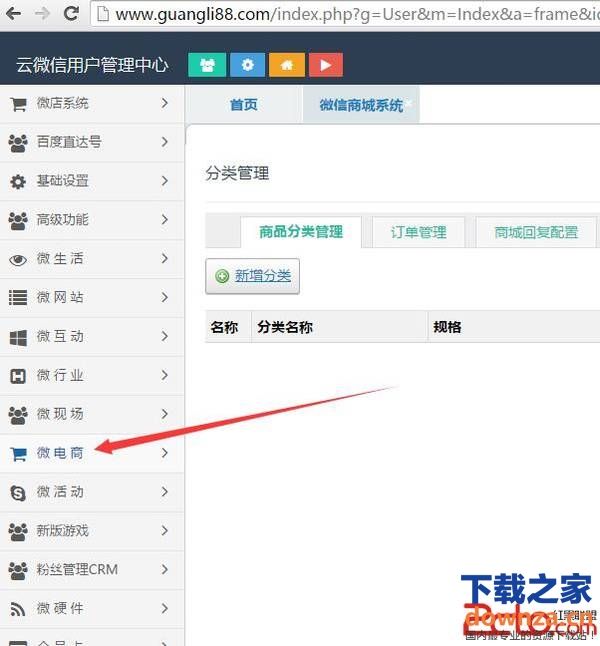Click the 云微信用户管理中心 header title
This screenshot has width=600, height=646.
92,65
